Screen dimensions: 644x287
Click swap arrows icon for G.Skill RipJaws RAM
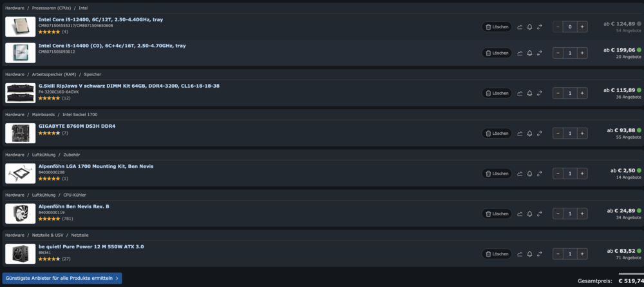coord(540,94)
